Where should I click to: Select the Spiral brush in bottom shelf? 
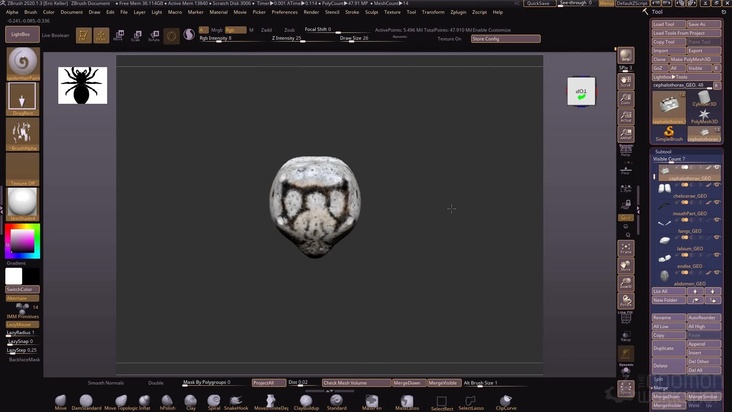pos(214,402)
